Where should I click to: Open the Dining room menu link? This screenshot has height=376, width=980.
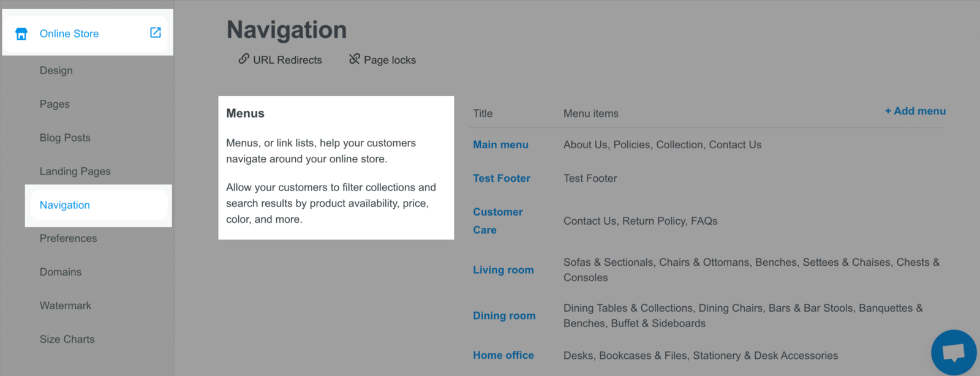tap(504, 316)
